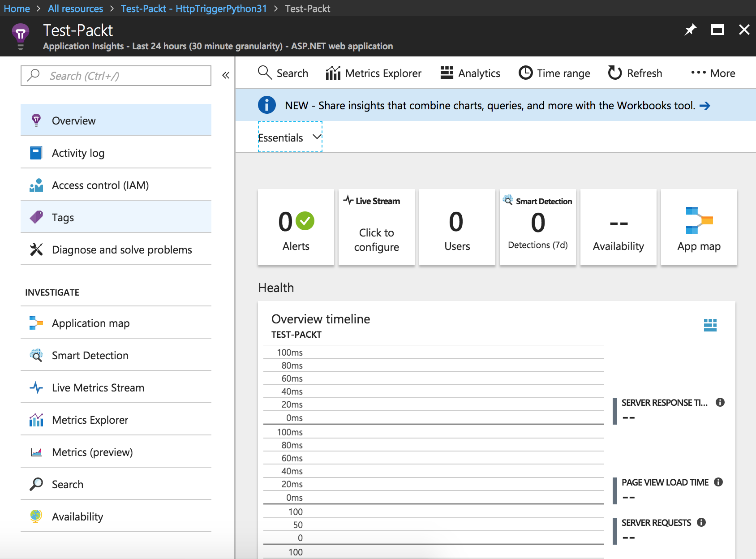
Task: Open Availability in the side menu
Action: (116, 516)
